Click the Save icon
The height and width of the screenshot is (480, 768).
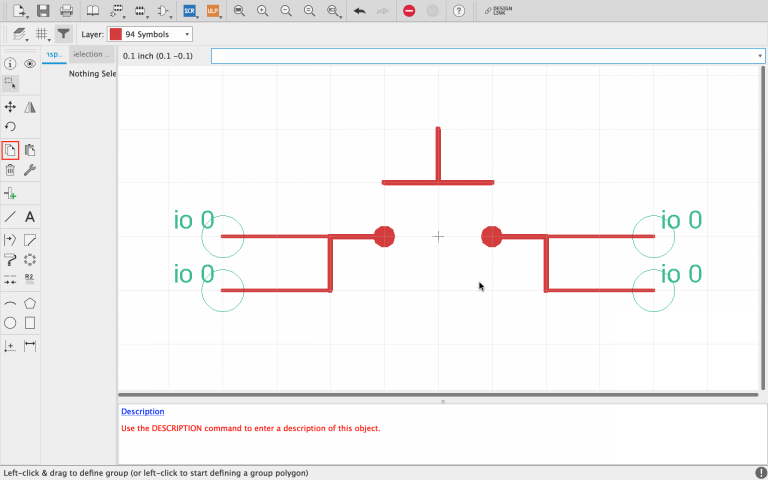43,11
